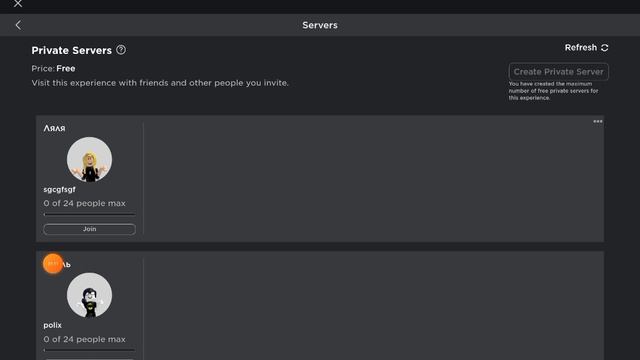
Task: Click Create Private Server button
Action: tap(558, 72)
